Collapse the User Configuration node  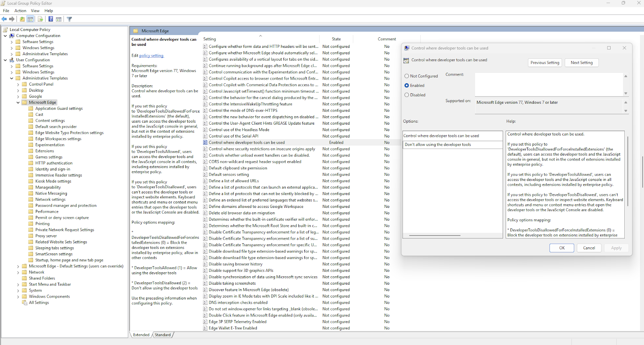(x=5, y=60)
